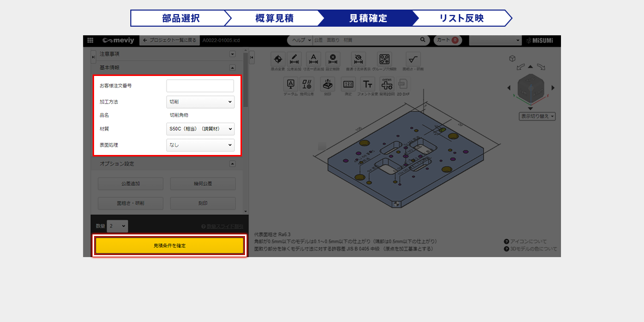Image resolution: width=644 pixels, height=322 pixels.
Task: Open the 材質 material dropdown
Action: click(x=200, y=129)
